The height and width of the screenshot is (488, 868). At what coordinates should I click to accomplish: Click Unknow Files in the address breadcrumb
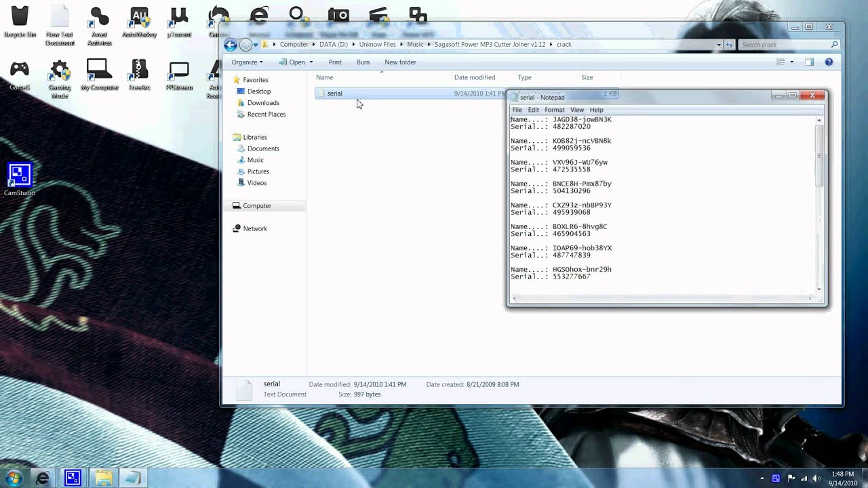point(378,45)
